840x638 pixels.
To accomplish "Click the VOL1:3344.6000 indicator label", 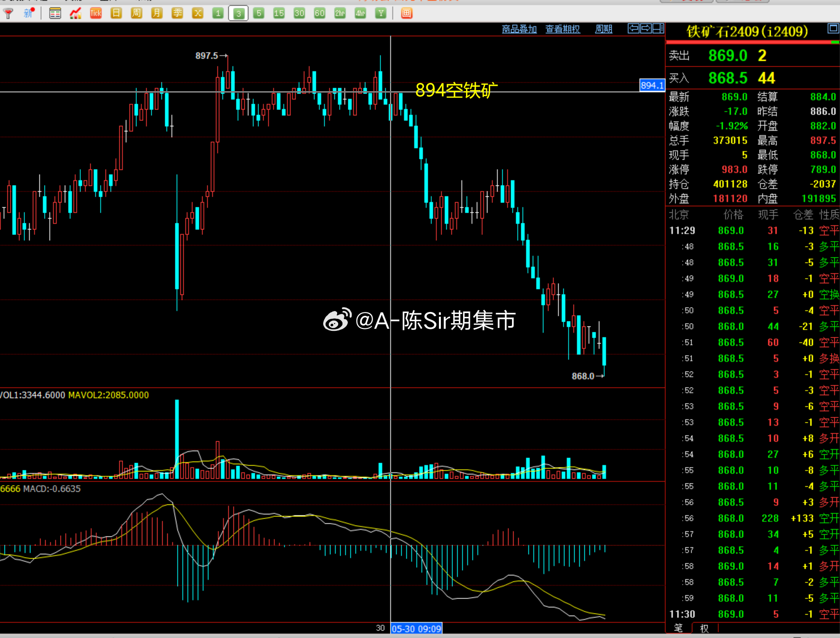I will (32, 395).
